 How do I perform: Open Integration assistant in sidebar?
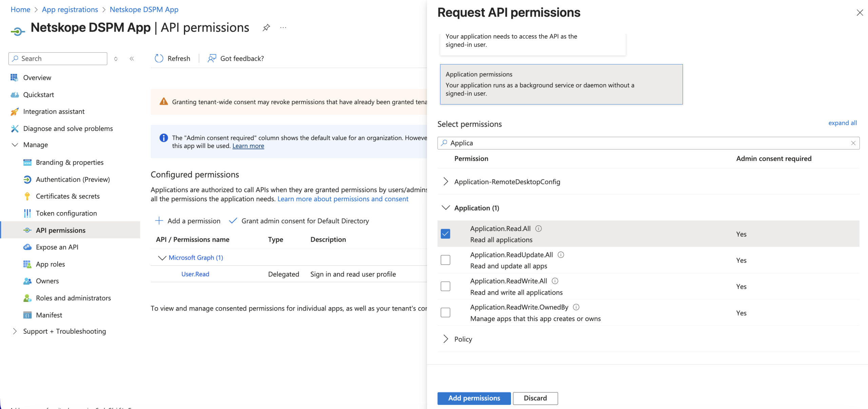54,111
